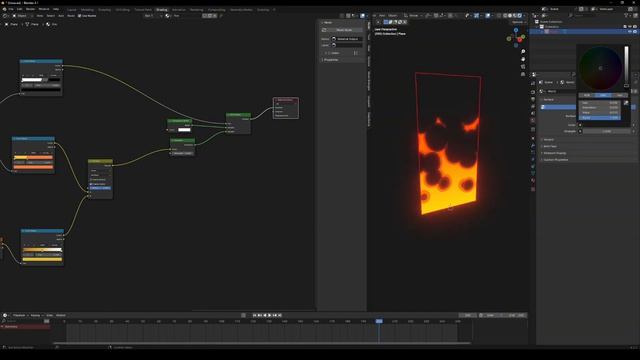This screenshot has height=360, width=640.
Task: Click the vertical brightness slider beside the color wheel
Action: click(x=627, y=66)
